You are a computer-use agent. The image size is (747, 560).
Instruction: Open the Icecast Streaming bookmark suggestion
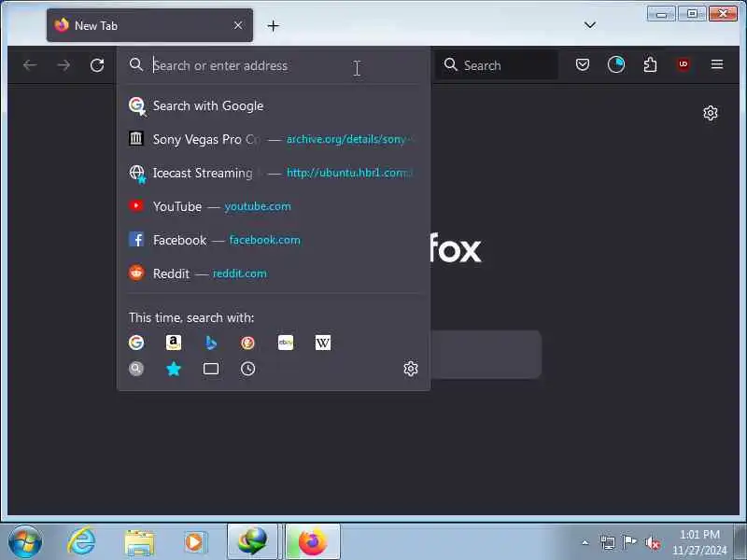click(274, 173)
